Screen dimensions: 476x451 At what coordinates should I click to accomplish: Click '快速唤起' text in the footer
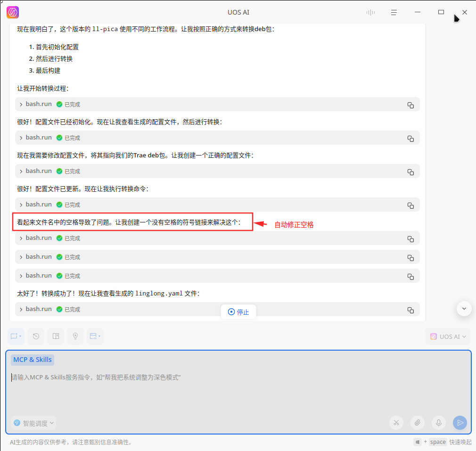click(460, 442)
